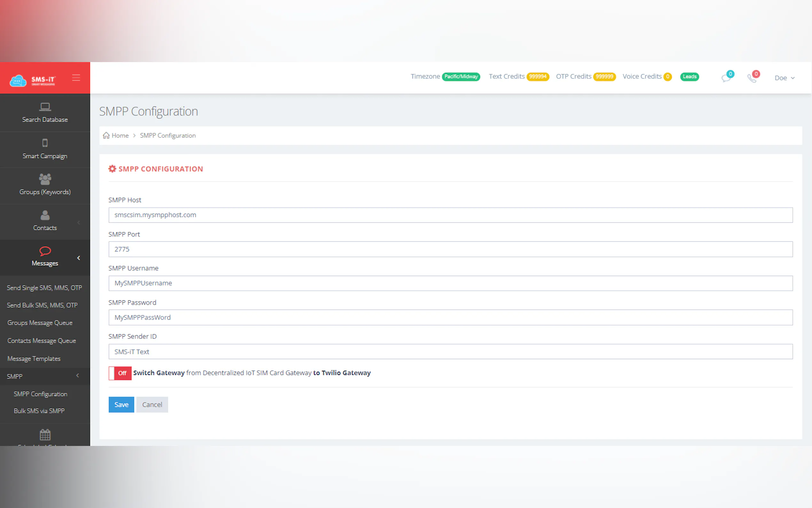Image resolution: width=812 pixels, height=508 pixels.
Task: Open the chat notifications bubble icon
Action: coord(726,78)
